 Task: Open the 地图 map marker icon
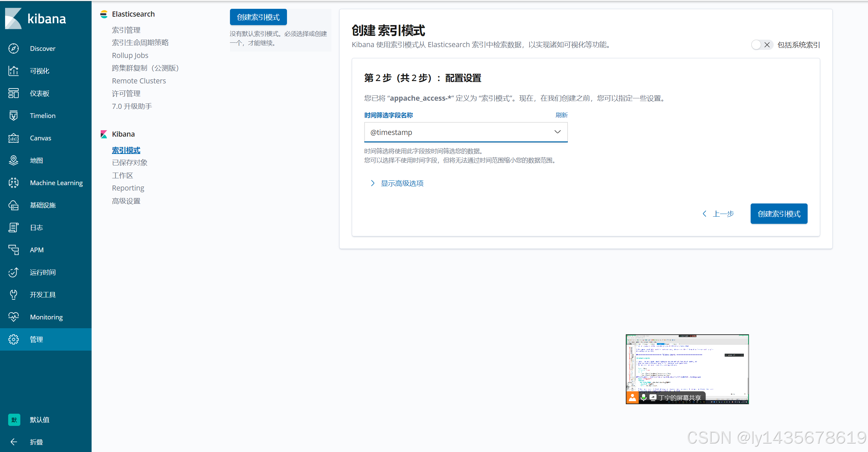tap(14, 160)
